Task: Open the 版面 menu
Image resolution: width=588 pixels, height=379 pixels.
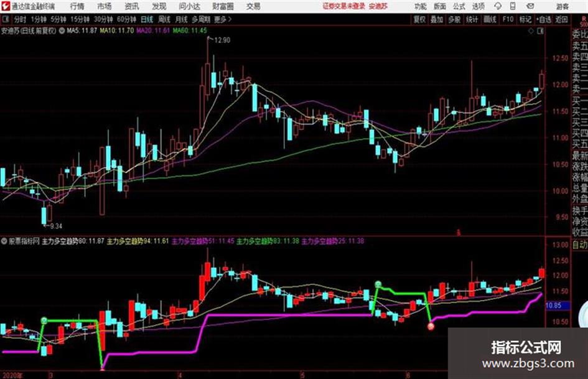Action: tap(439, 6)
